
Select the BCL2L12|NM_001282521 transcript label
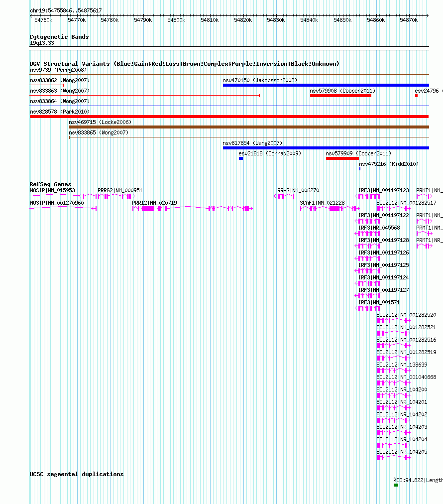tap(406, 327)
